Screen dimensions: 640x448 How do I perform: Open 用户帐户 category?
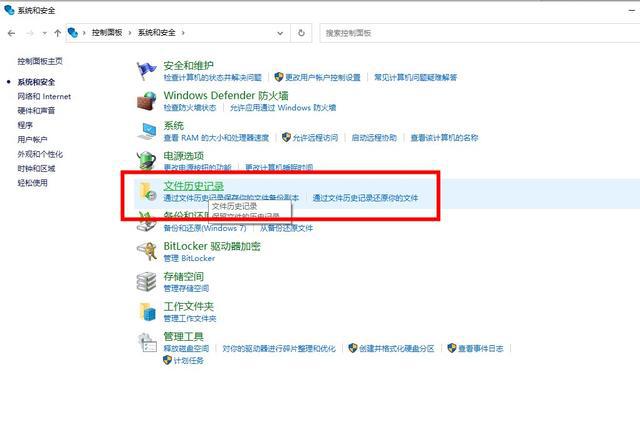pos(33,140)
